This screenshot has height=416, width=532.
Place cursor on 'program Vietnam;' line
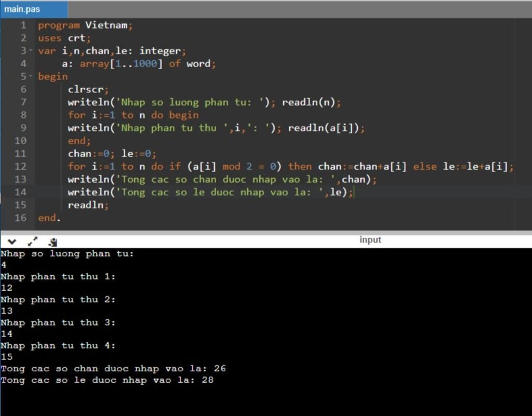tap(85, 25)
